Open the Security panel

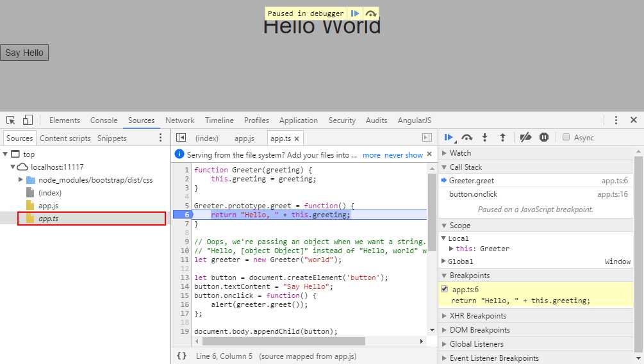point(342,120)
